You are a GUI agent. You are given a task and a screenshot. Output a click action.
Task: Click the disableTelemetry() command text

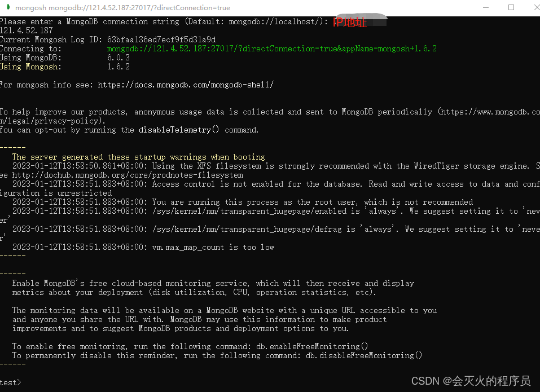(179, 130)
